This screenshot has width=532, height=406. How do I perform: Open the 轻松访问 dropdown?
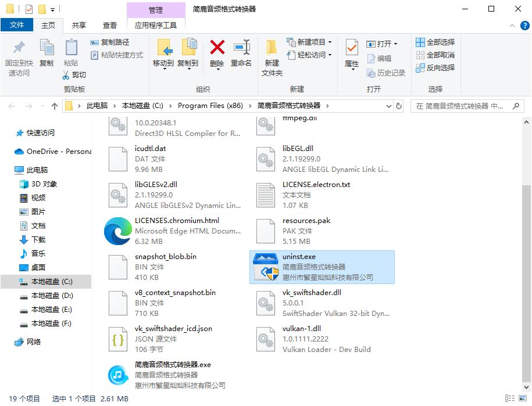pos(309,55)
